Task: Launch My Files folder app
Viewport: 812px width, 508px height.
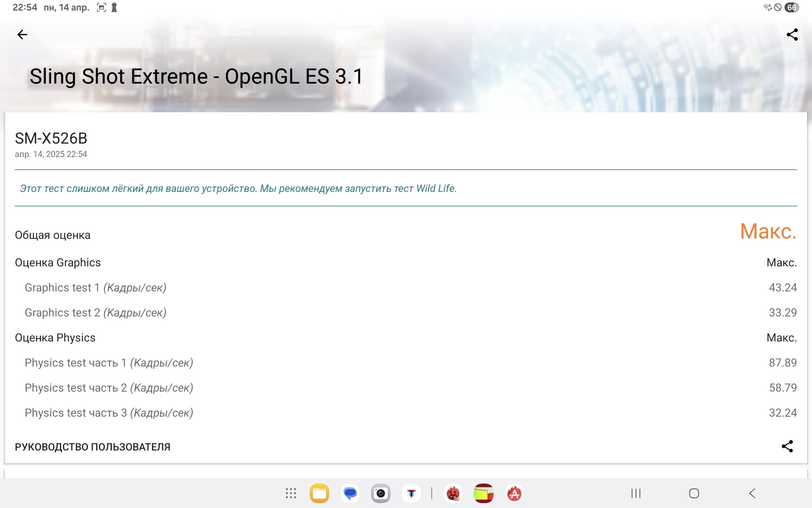Action: [319, 493]
